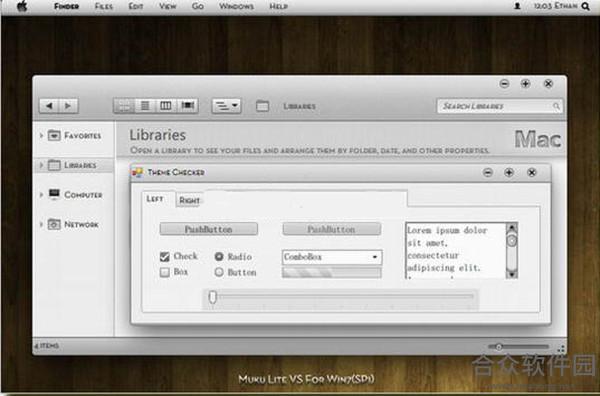The image size is (600, 396).
Task: Click the Libraries path label in toolbar
Action: (x=299, y=106)
